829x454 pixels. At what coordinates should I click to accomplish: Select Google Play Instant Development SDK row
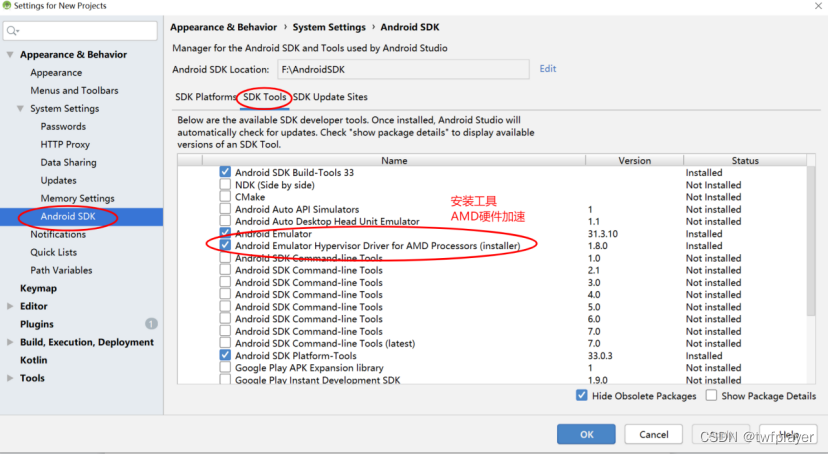317,380
